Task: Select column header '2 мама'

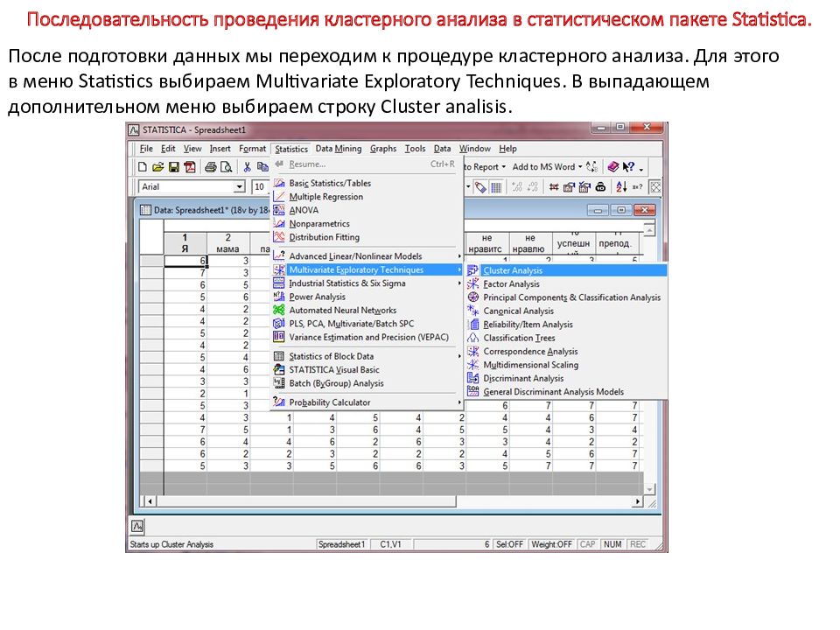Action: [x=227, y=243]
